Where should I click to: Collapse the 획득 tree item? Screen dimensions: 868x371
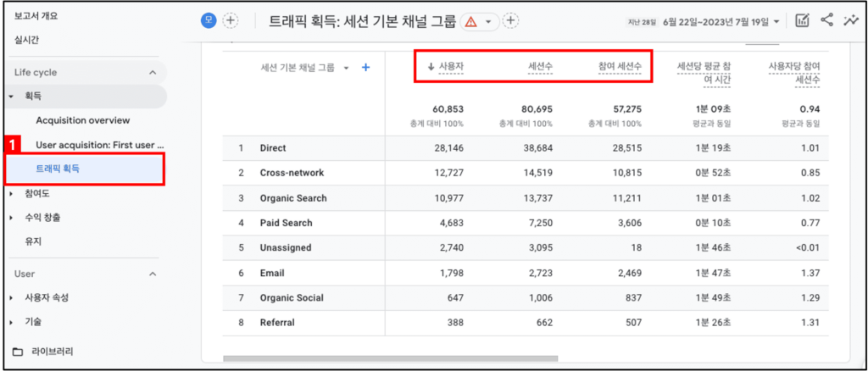coord(12,97)
